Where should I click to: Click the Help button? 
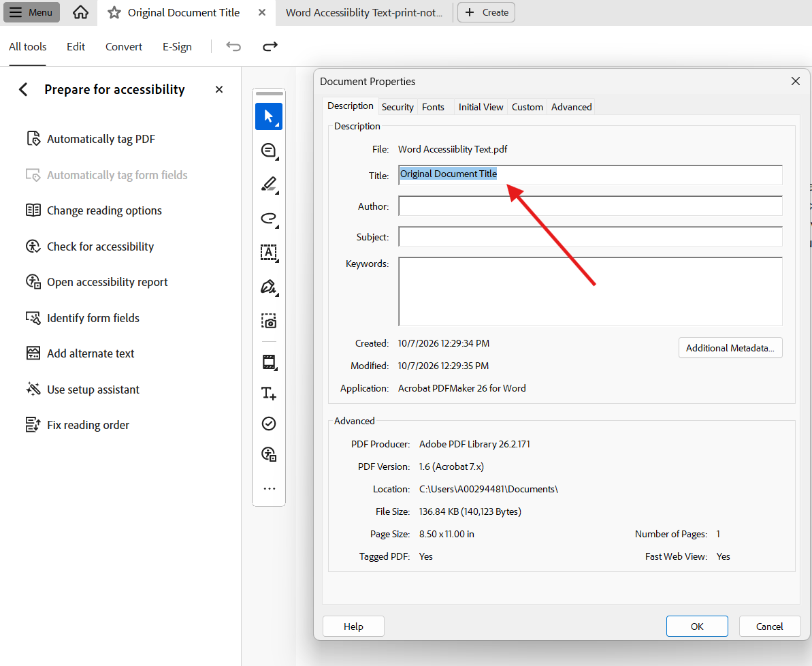pos(353,626)
